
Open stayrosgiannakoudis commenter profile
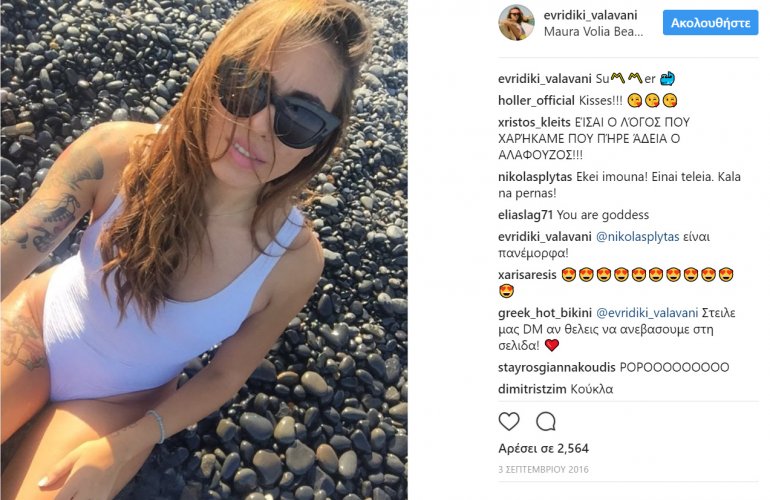click(556, 367)
